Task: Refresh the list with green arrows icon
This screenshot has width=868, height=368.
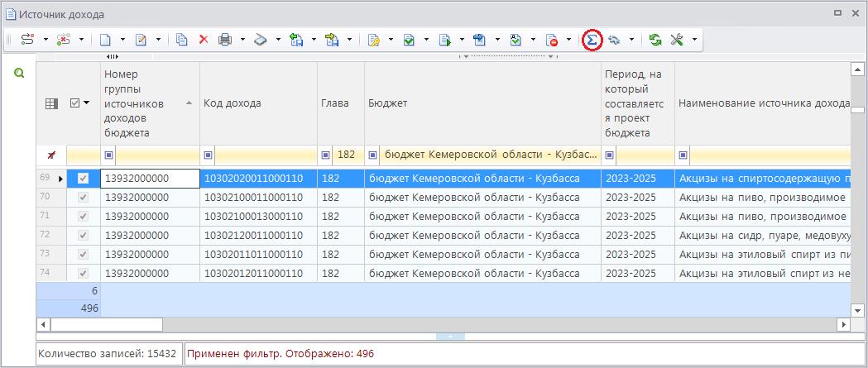Action: point(655,40)
